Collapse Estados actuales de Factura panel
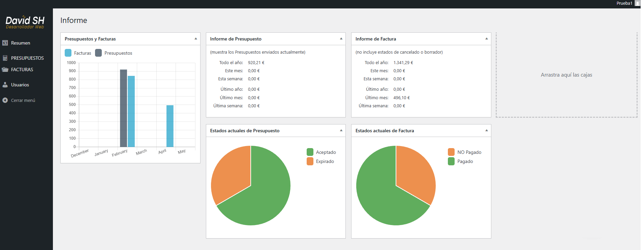 486,131
